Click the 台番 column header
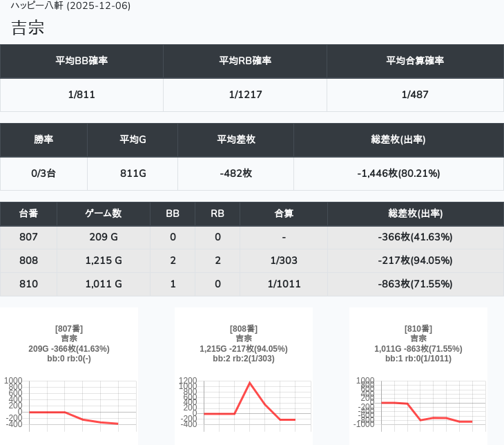Viewport: 504px width, 445px height. point(28,214)
